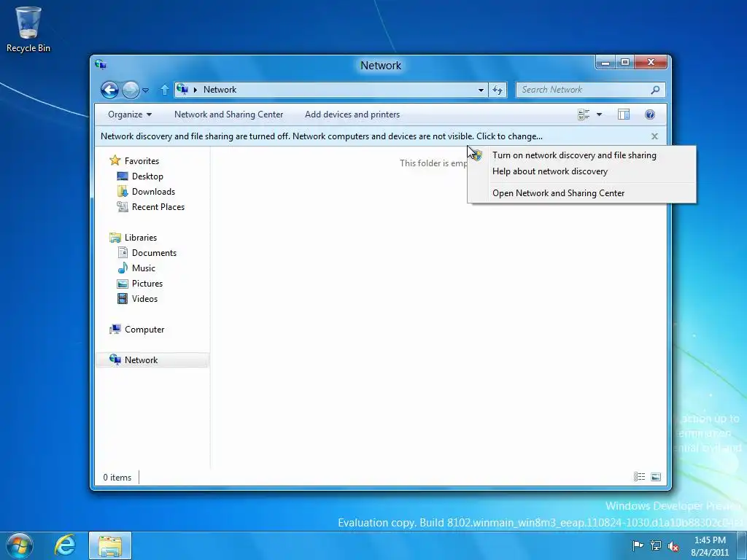Screen dimensions: 747x560
Task: Switch to large icons view in status bar
Action: coord(656,477)
